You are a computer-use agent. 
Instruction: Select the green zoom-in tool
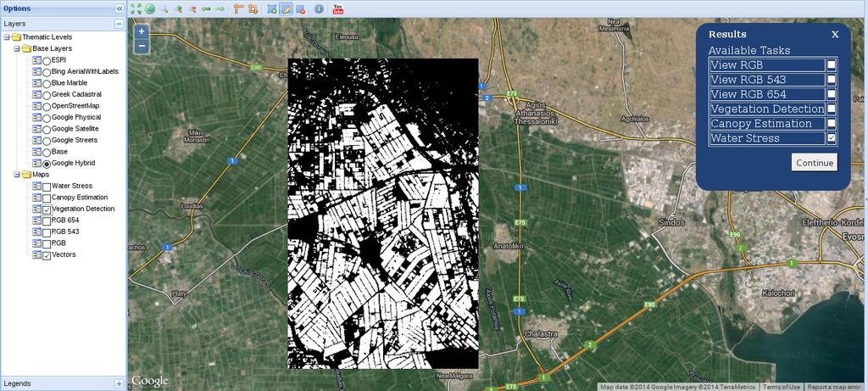178,8
